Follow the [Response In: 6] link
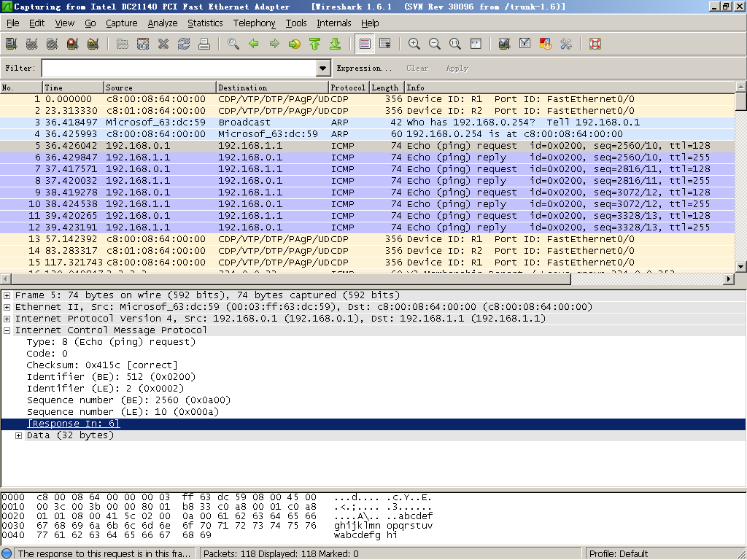 pyautogui.click(x=74, y=424)
